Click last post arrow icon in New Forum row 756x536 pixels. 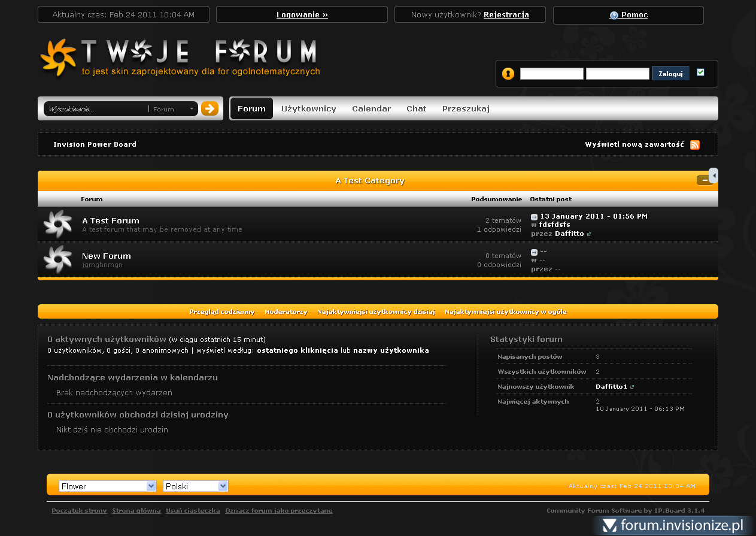tap(534, 252)
